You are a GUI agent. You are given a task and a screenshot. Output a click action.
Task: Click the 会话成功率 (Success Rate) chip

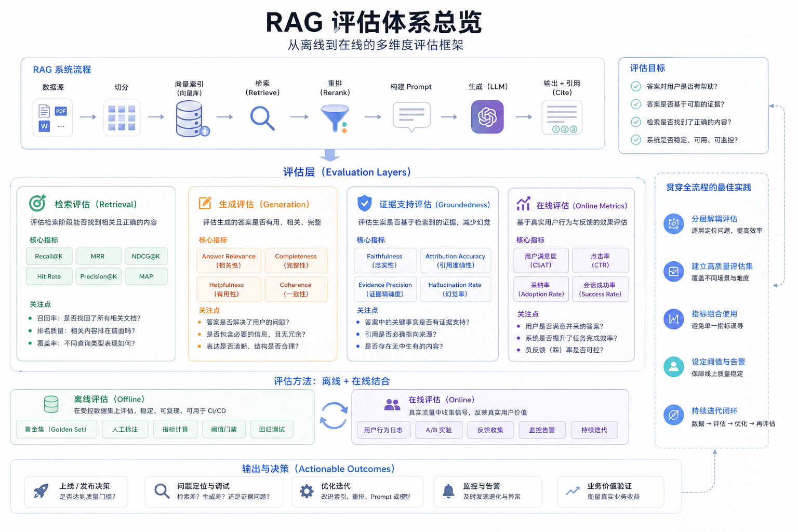tap(600, 289)
